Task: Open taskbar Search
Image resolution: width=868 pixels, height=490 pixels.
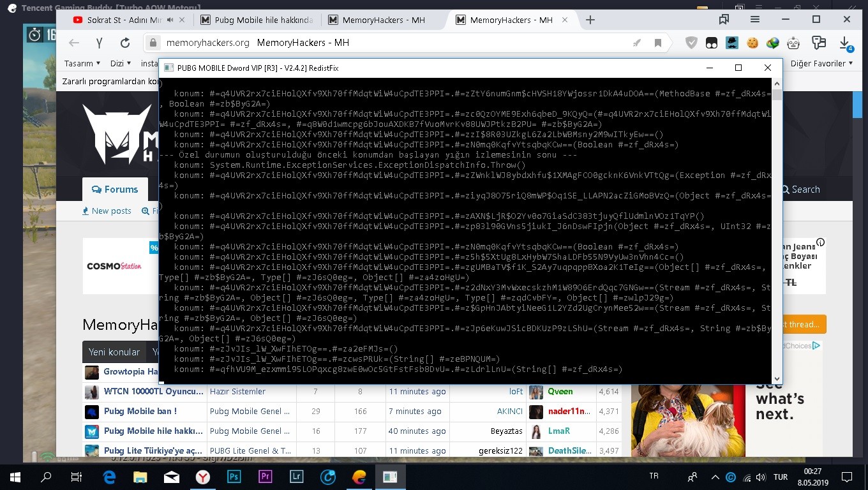Action: (46, 477)
